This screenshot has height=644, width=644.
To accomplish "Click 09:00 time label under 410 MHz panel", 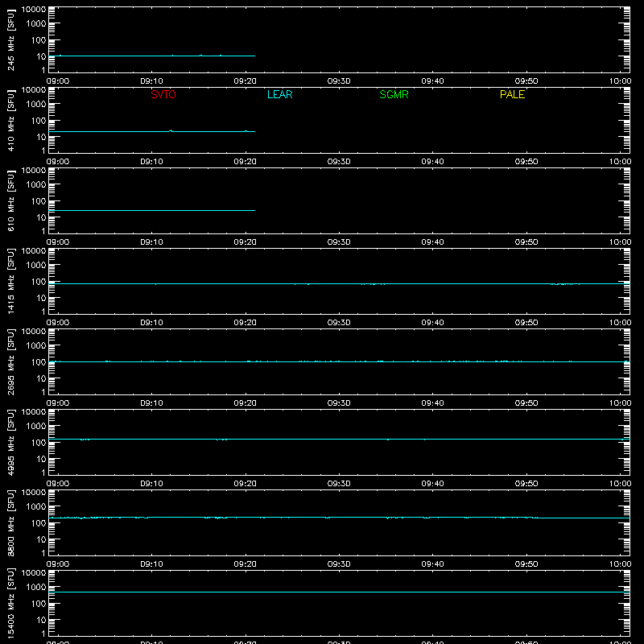I will pos(57,162).
